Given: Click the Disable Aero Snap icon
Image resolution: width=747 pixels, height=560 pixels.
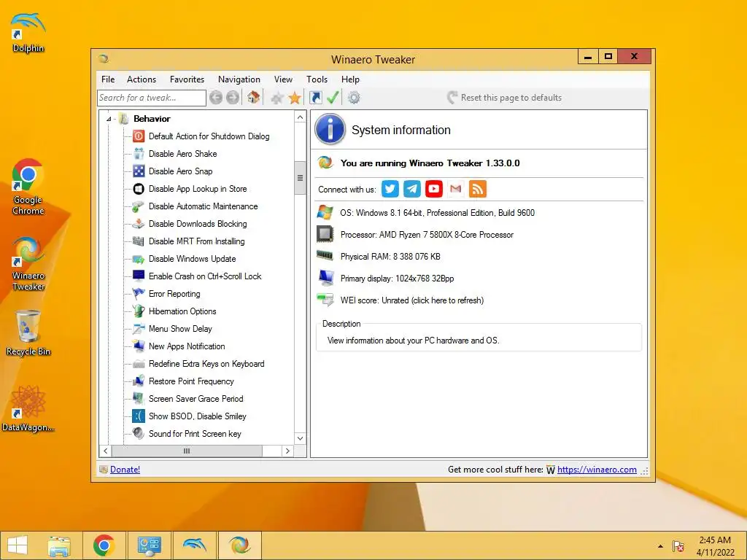Looking at the screenshot, I should click(x=139, y=171).
